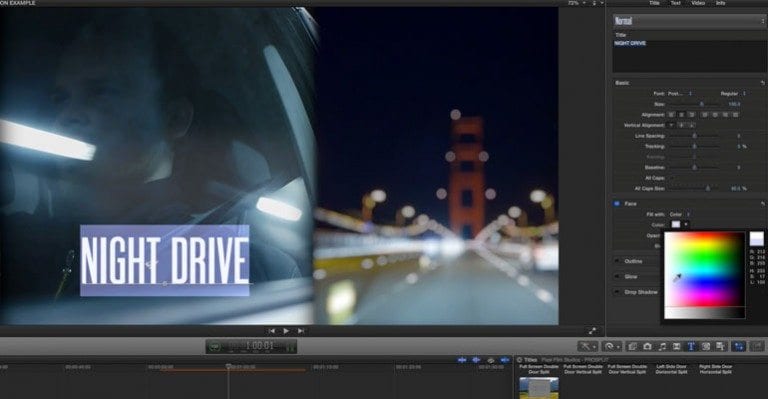Select first justify alignment option

click(x=705, y=115)
